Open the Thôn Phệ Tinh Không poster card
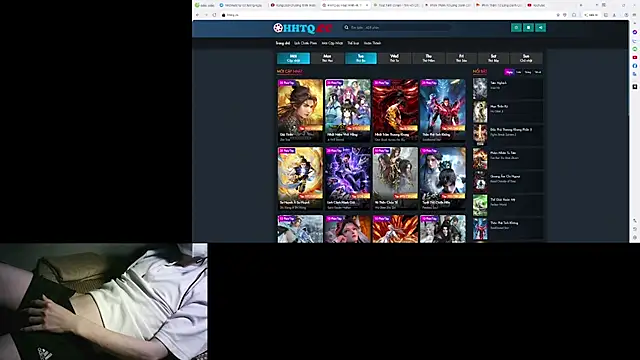This screenshot has width=640, height=360. pos(442,111)
